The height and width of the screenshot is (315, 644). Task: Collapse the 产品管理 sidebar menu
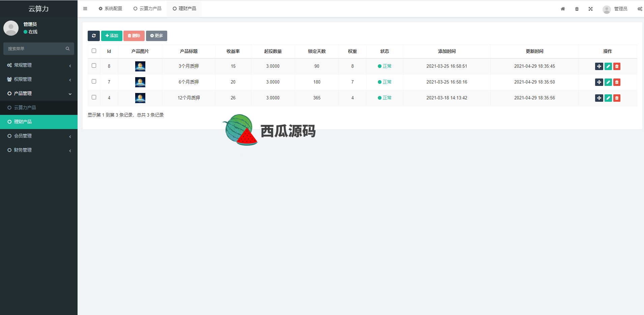[39, 93]
